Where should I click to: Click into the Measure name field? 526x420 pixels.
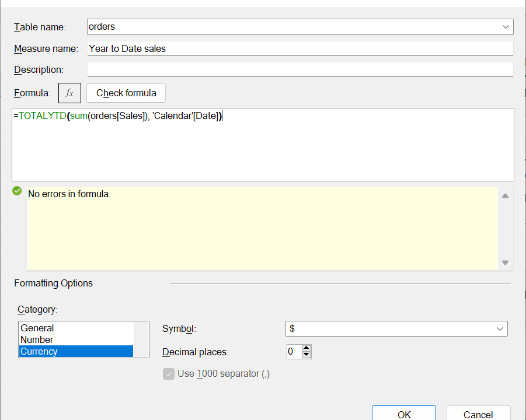(300, 48)
